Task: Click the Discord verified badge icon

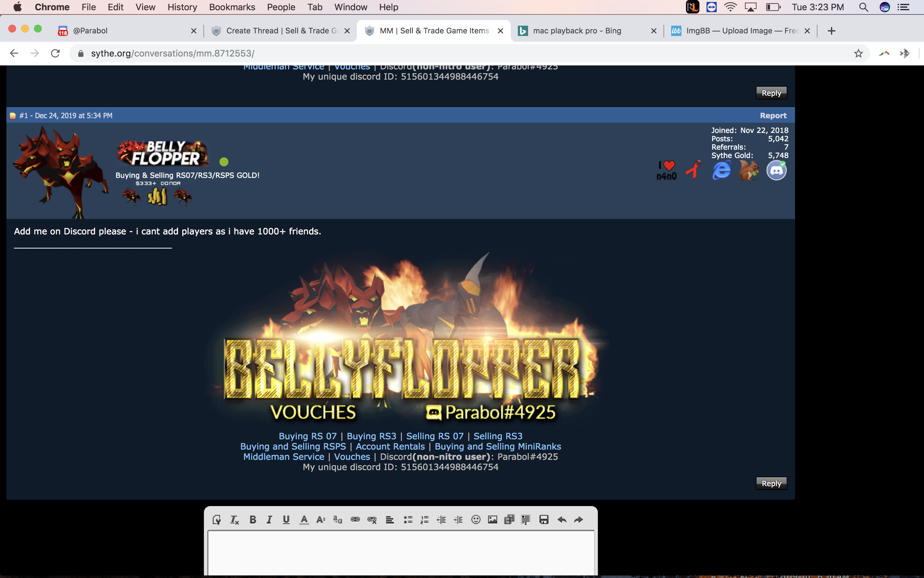Action: click(x=777, y=170)
